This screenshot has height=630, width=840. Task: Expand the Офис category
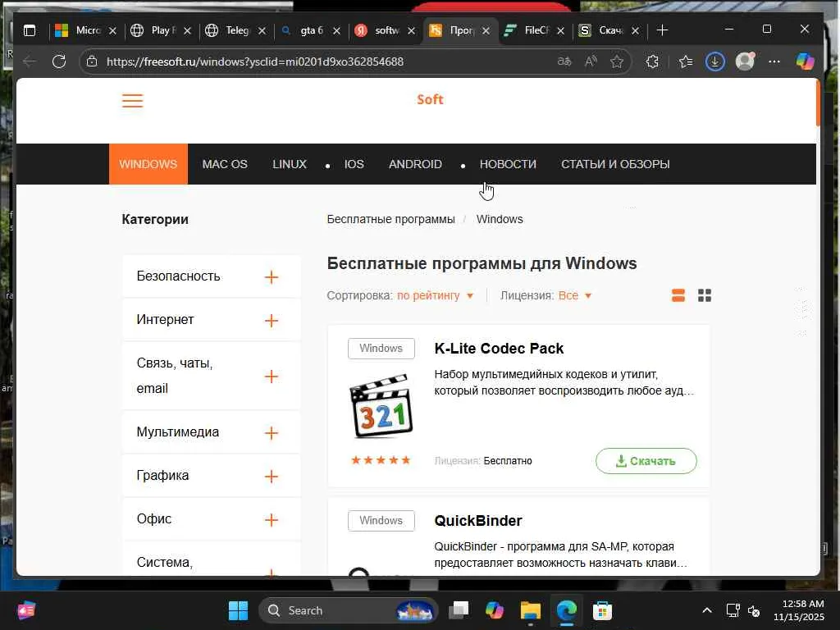point(211,519)
